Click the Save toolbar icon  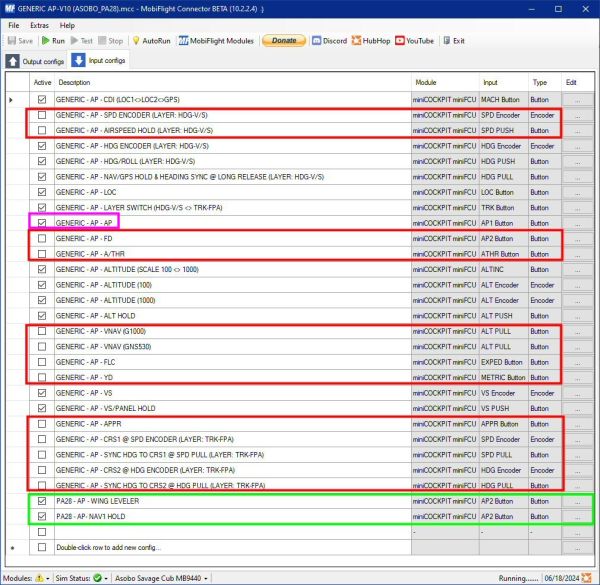pos(12,41)
